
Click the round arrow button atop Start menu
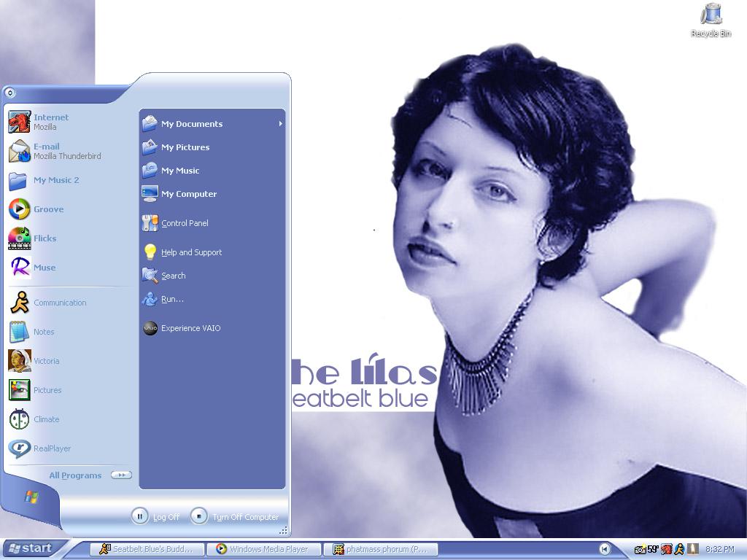[x=10, y=93]
